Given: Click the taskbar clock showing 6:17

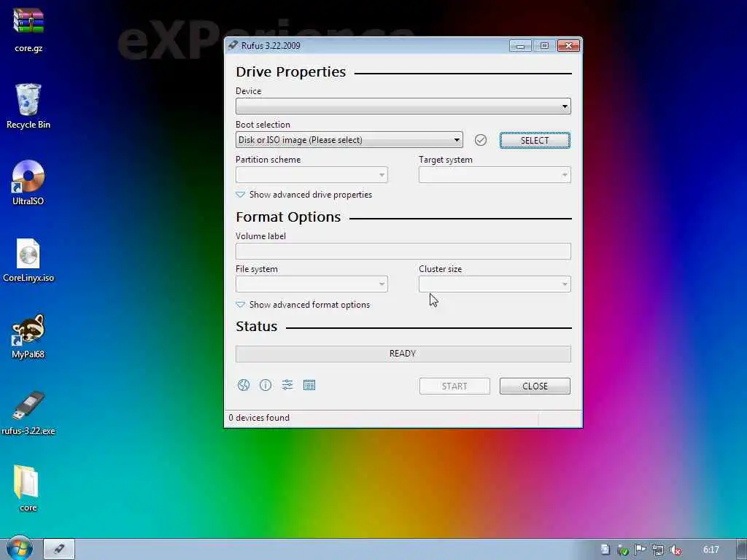Looking at the screenshot, I should (x=711, y=550).
